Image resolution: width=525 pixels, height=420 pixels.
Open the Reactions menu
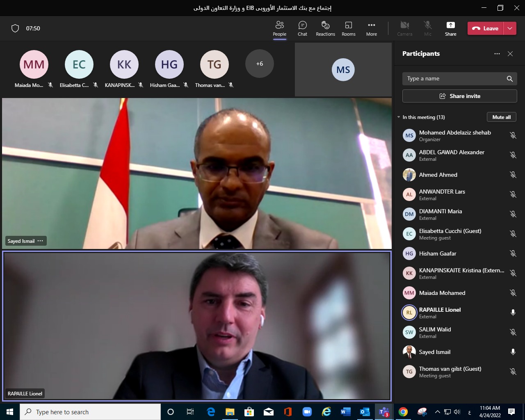[x=325, y=28]
